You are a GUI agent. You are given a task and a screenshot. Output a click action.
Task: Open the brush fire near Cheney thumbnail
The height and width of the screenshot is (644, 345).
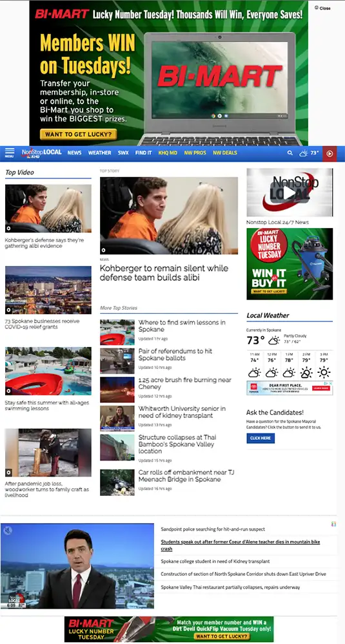pos(117,390)
